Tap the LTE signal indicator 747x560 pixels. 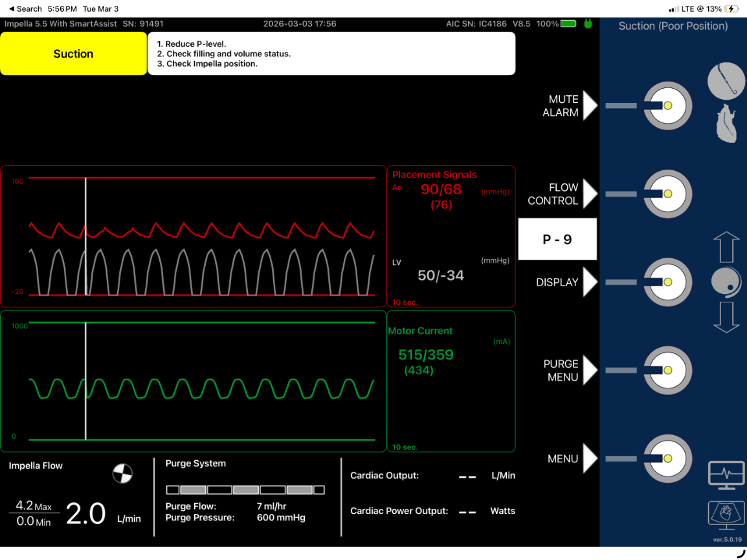pos(682,8)
